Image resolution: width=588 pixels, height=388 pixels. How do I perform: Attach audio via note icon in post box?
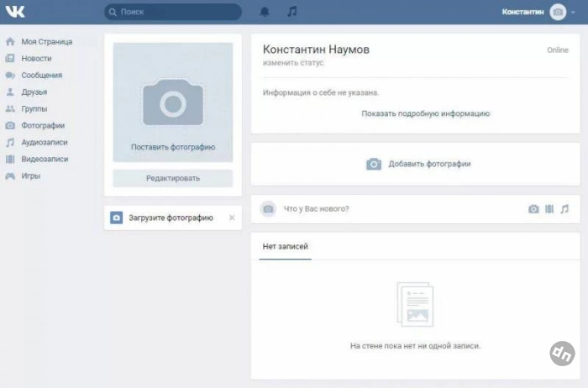click(564, 209)
